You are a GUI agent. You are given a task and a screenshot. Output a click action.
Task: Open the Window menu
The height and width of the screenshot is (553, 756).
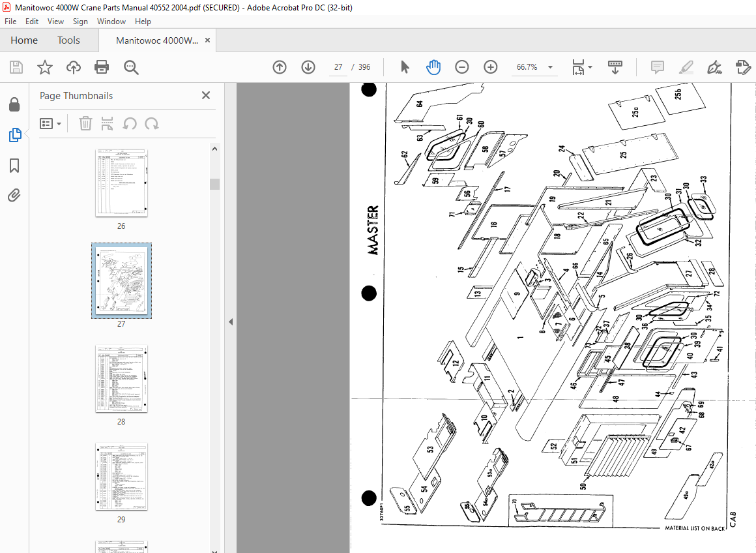tap(111, 22)
